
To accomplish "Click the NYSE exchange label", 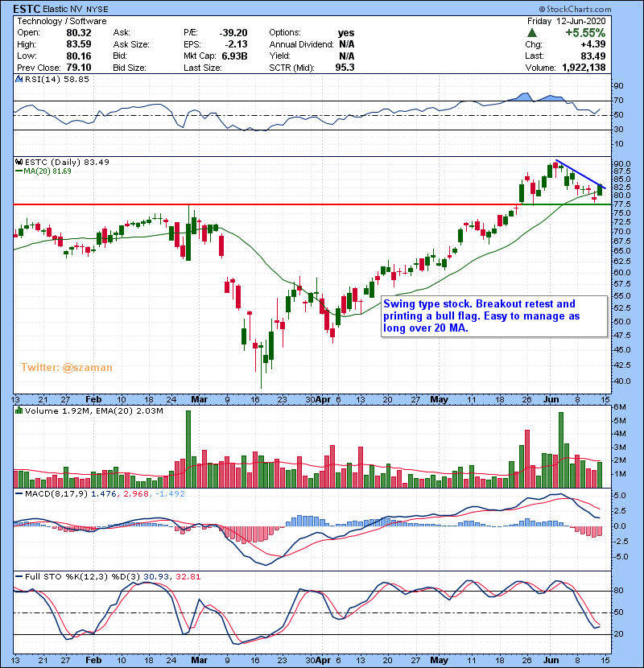I will point(97,10).
